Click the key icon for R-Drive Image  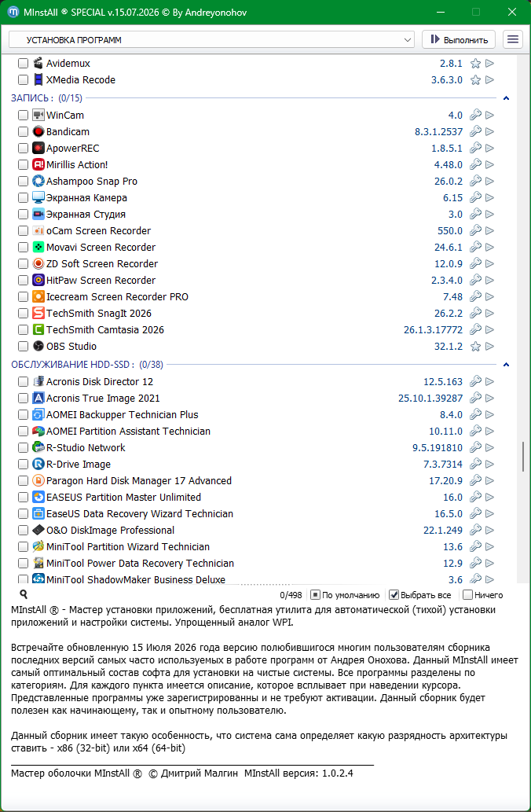point(475,464)
